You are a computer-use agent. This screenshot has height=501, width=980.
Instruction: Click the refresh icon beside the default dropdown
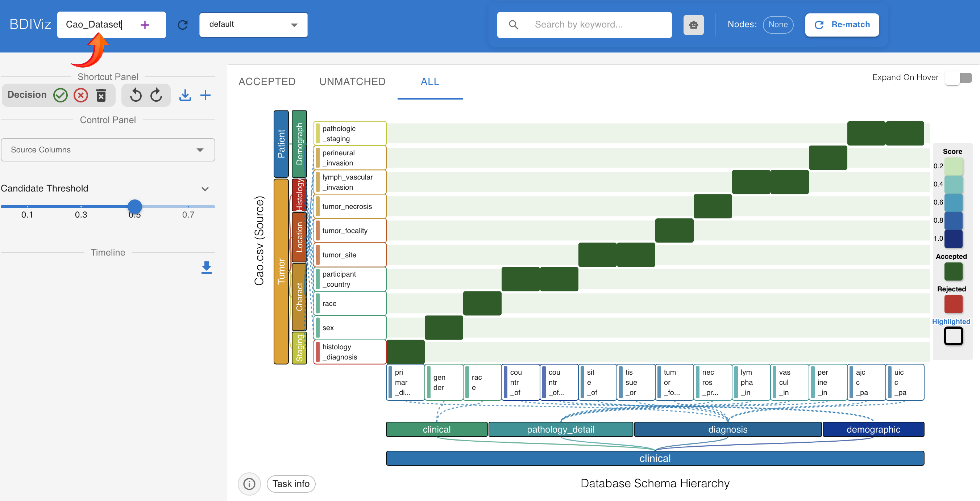point(183,25)
